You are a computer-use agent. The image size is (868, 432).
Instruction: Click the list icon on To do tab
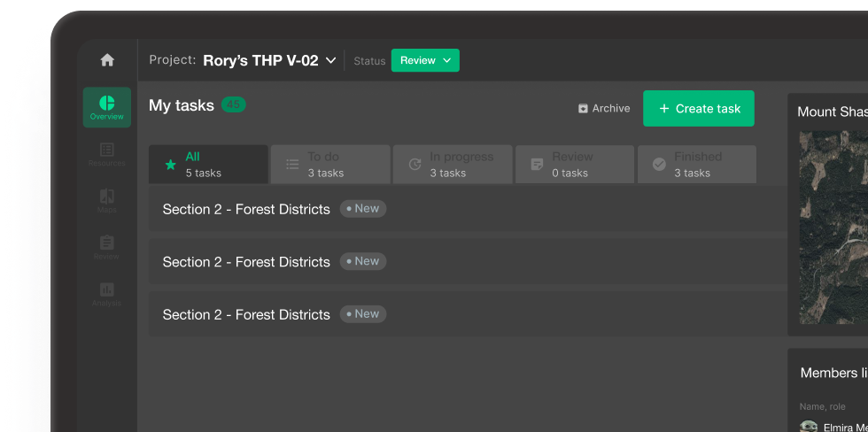(292, 165)
